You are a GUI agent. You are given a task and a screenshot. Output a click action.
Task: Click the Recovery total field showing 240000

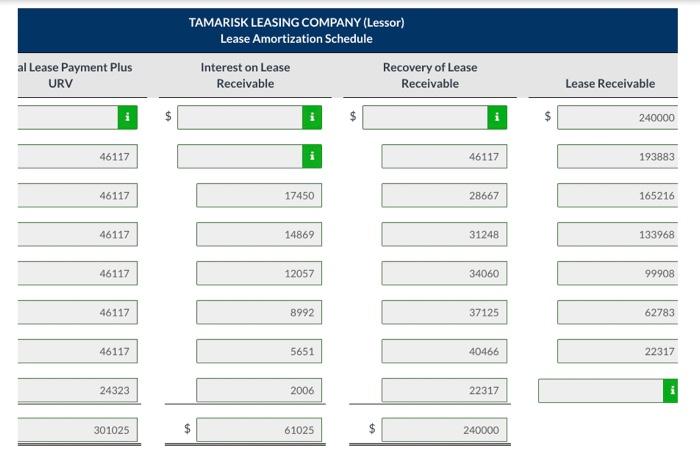tap(444, 430)
